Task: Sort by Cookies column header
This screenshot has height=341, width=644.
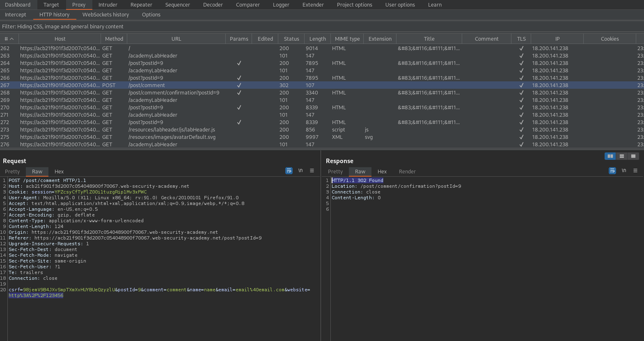Action: 610,39
